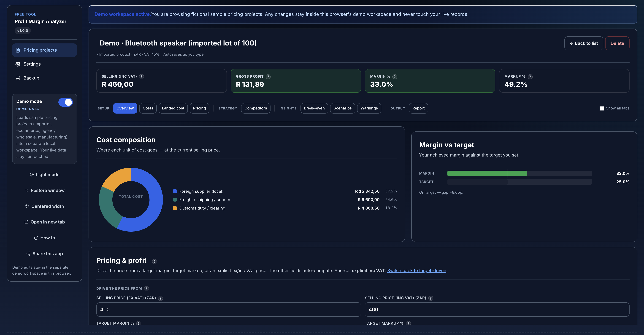This screenshot has height=335, width=644.
Task: Open the Warnings tab
Action: (x=369, y=108)
